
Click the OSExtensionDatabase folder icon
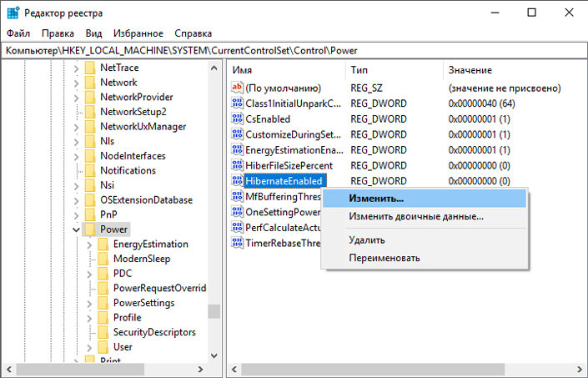point(90,200)
